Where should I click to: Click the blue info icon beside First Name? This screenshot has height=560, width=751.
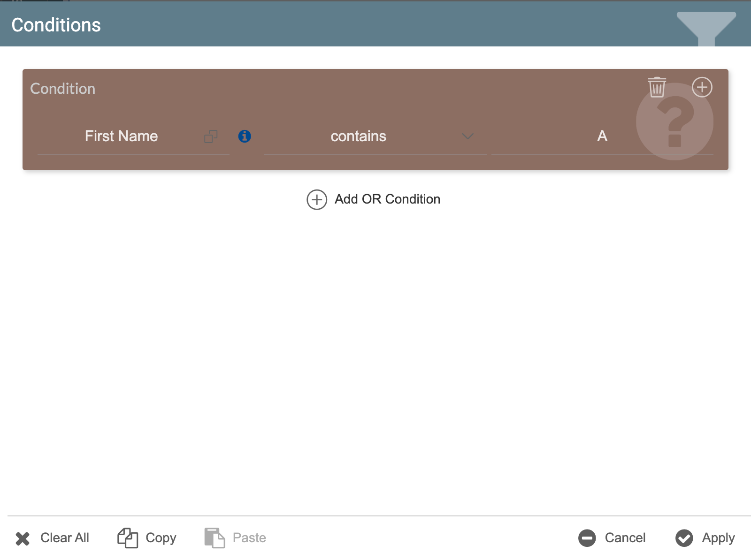245,136
